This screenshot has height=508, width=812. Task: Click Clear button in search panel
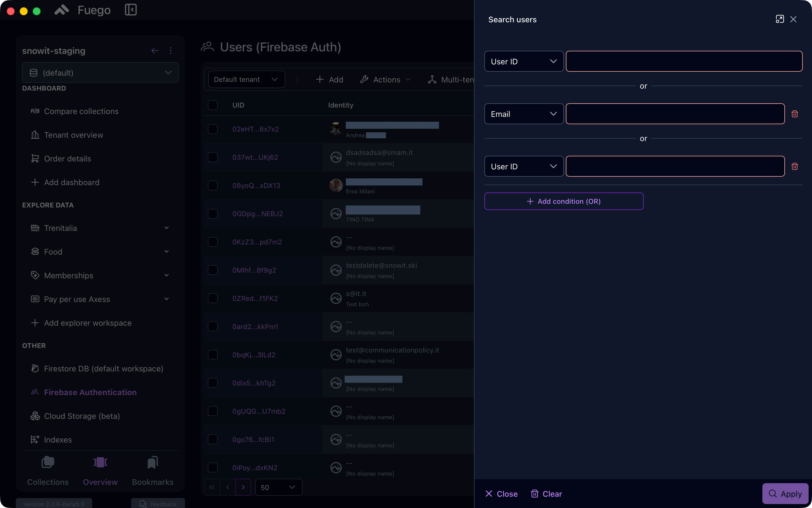pyautogui.click(x=546, y=494)
